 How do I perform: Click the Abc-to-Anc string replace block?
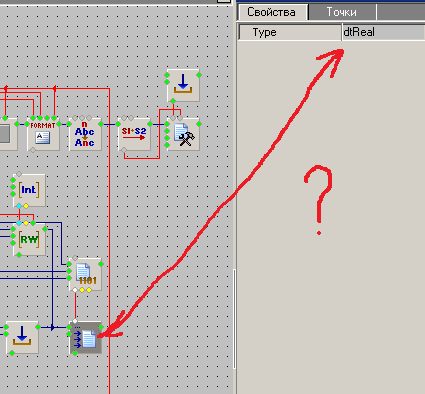point(85,134)
